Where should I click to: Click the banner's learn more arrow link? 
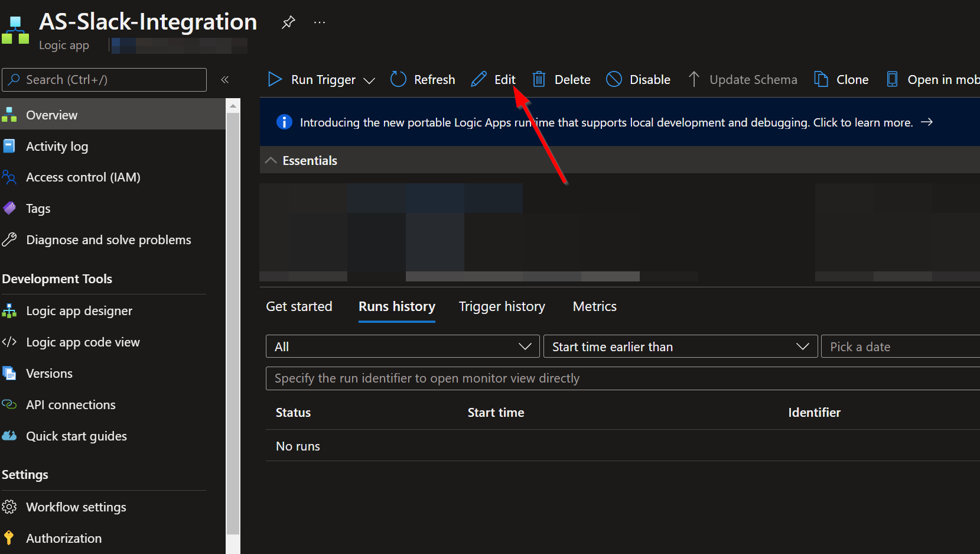[x=927, y=122]
